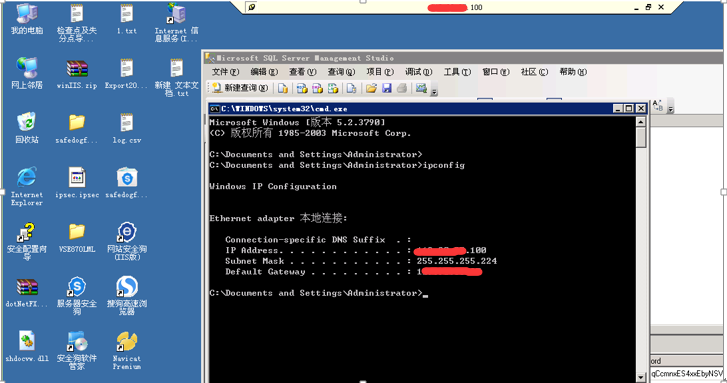Click the blue floppy save toolbar icon
727x383 pixels.
tap(387, 88)
